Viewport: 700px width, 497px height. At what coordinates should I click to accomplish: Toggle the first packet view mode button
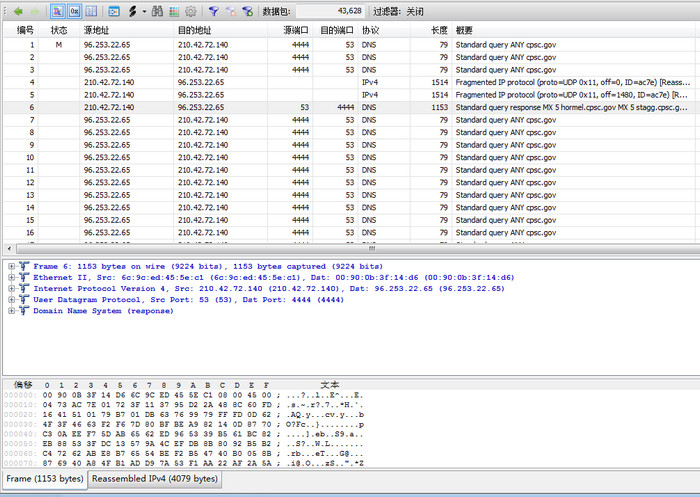(x=56, y=11)
